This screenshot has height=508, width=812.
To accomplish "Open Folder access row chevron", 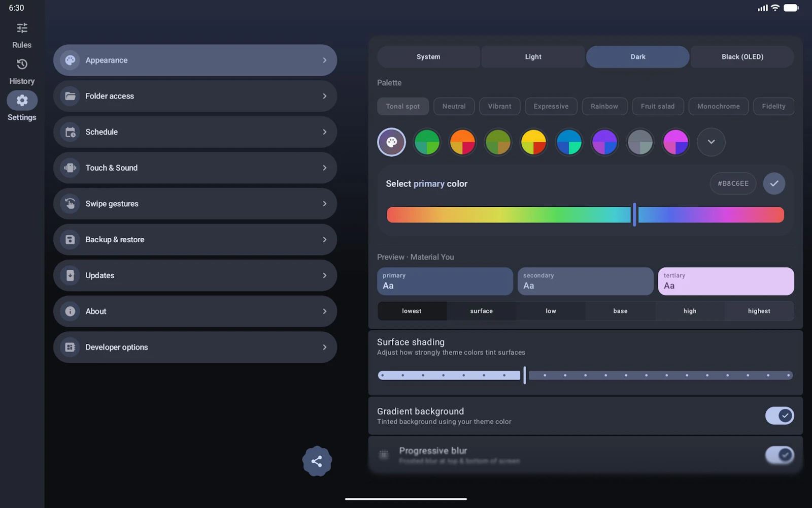I will [x=325, y=96].
